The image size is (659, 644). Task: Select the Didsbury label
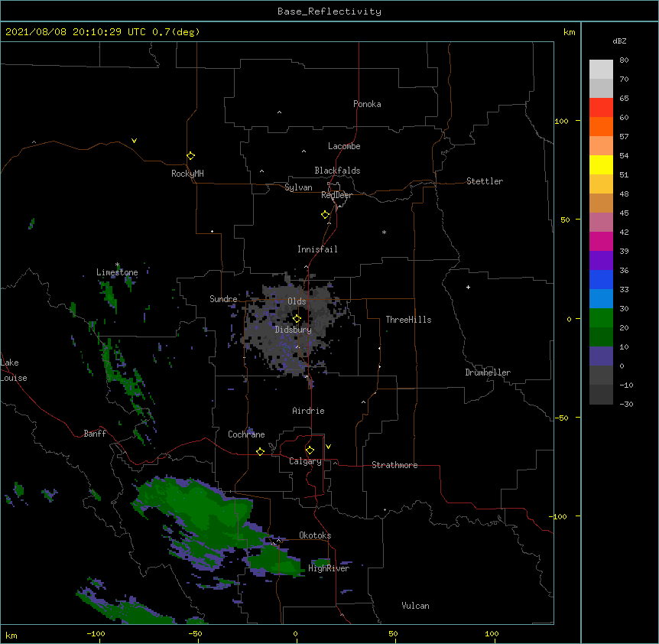point(294,330)
